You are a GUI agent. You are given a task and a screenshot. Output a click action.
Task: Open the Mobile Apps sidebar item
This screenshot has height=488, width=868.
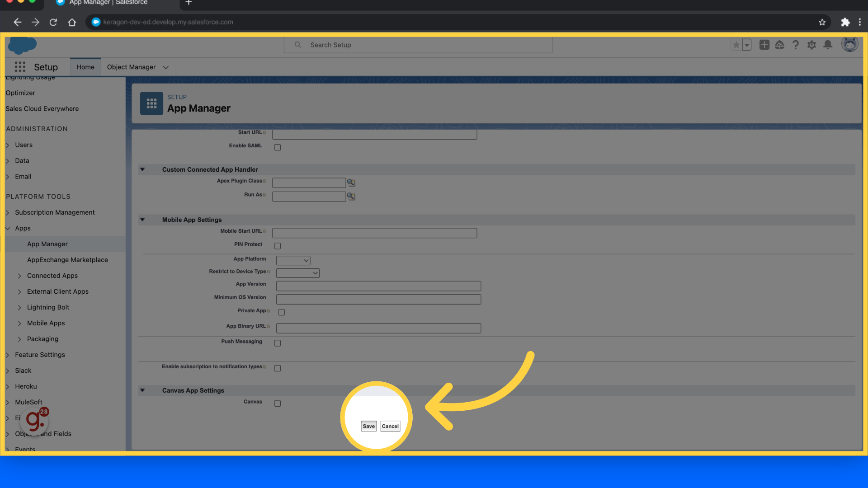pyautogui.click(x=46, y=323)
